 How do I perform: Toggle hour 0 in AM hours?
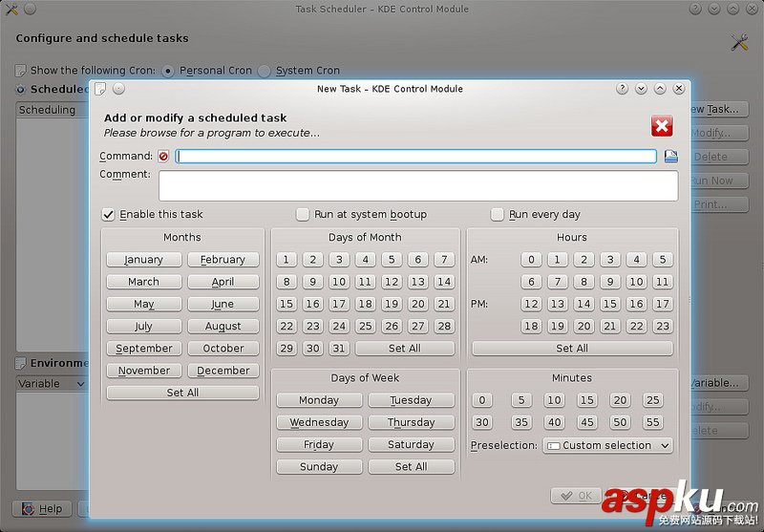531,260
